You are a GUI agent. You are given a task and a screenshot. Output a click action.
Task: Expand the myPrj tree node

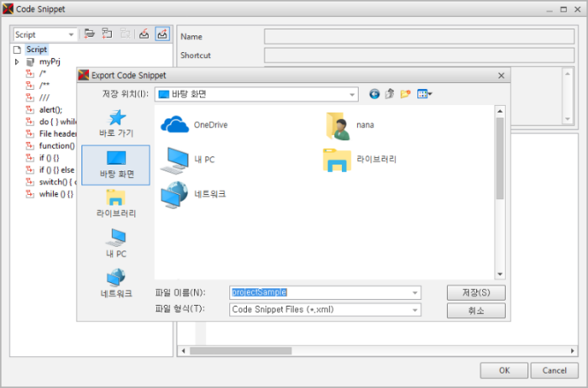click(x=16, y=62)
